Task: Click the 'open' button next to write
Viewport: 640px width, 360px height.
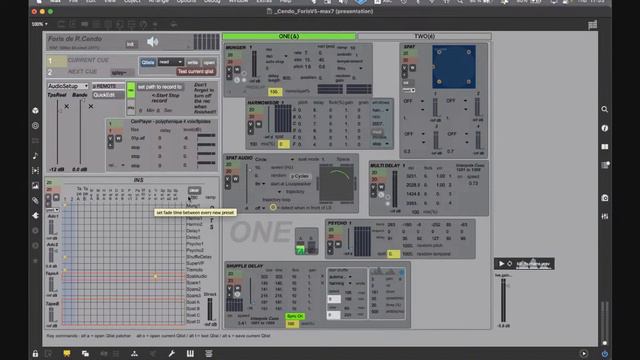Action: pos(209,62)
